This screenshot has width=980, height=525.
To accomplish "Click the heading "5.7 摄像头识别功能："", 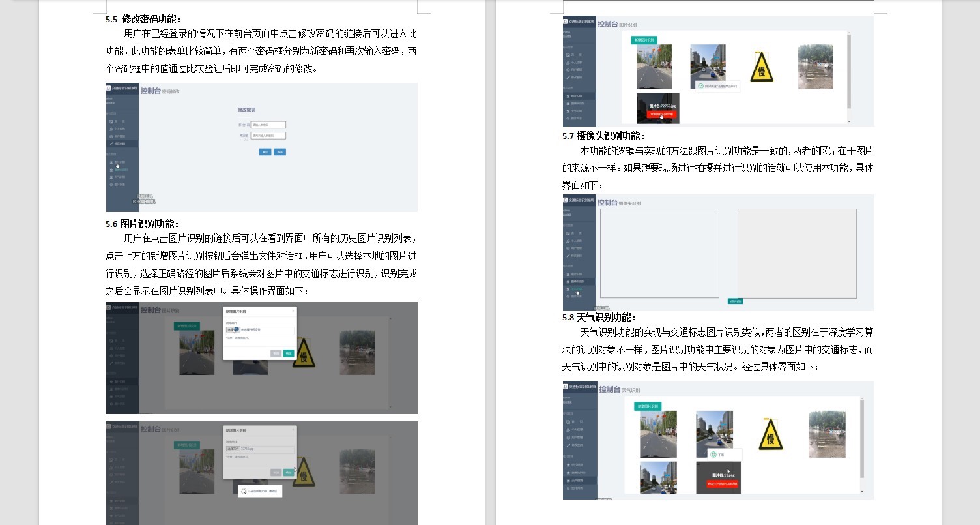I will tap(603, 136).
